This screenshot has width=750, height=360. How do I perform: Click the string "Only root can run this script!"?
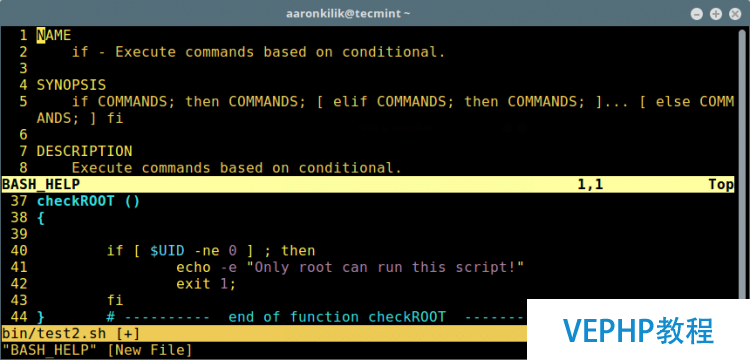coord(385,267)
